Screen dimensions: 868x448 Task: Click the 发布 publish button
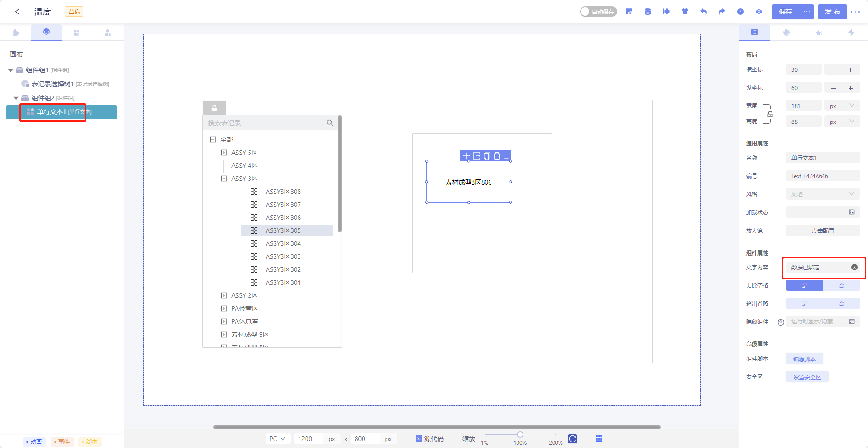(832, 12)
